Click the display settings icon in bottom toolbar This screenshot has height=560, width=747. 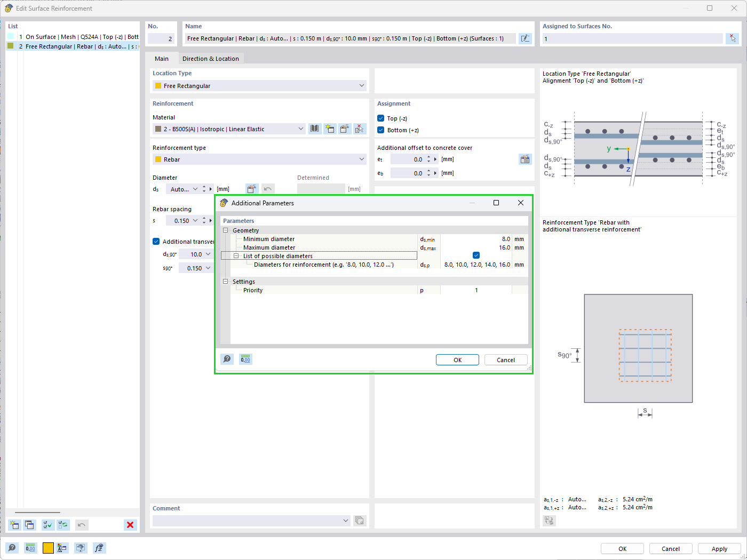[81, 548]
